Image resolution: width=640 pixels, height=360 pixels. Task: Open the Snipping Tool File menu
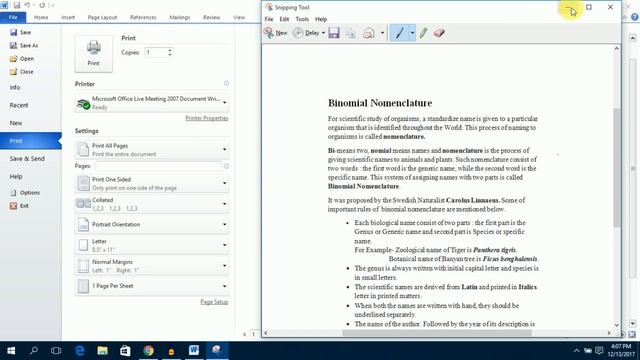(269, 19)
